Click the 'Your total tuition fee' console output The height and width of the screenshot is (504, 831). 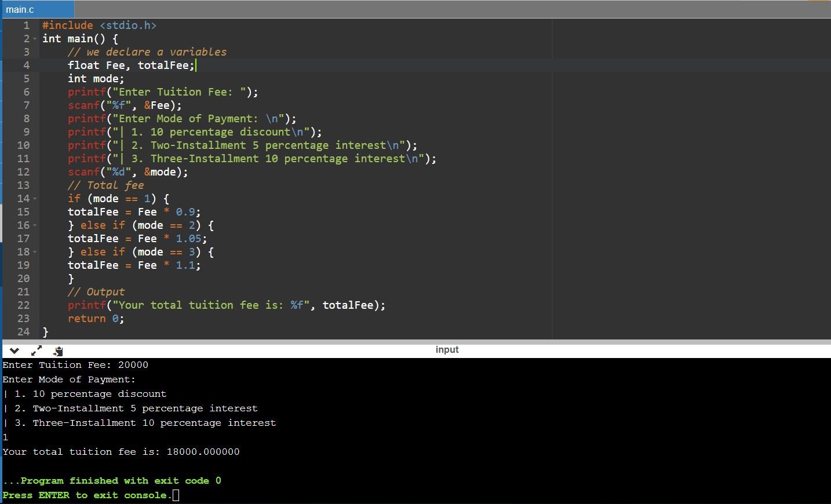click(x=121, y=452)
